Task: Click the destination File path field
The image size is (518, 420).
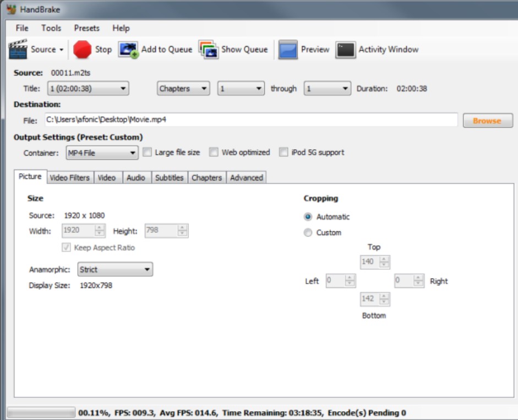Action: (251, 119)
